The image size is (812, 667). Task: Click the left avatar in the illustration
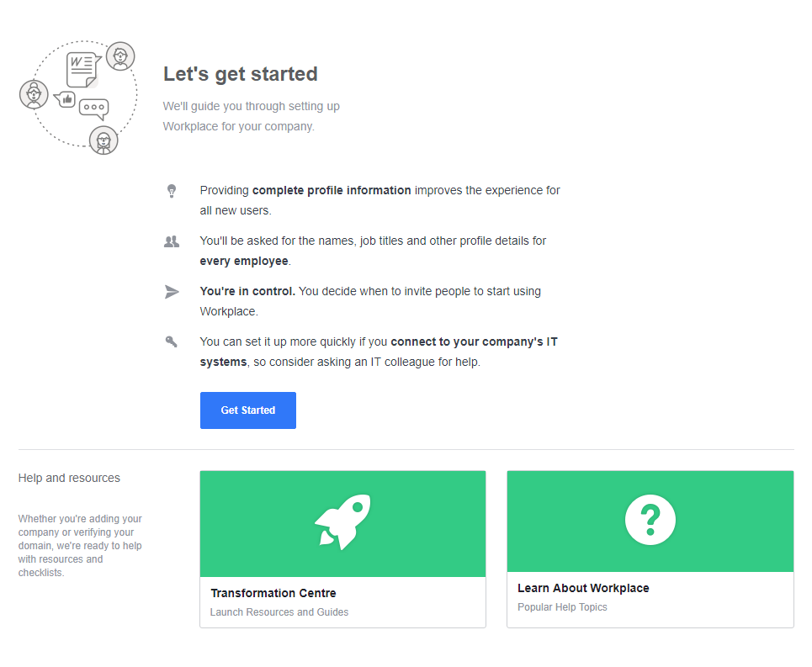(34, 95)
